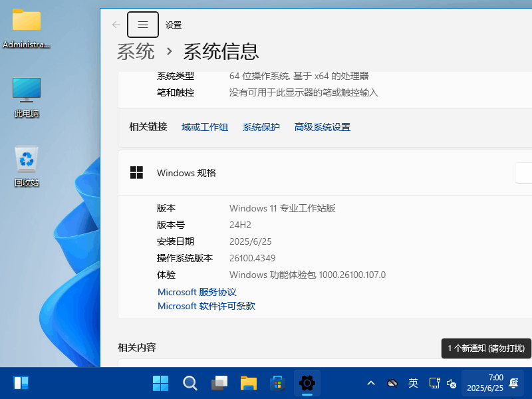Open taskbar Search
This screenshot has height=399, width=532.
click(190, 383)
